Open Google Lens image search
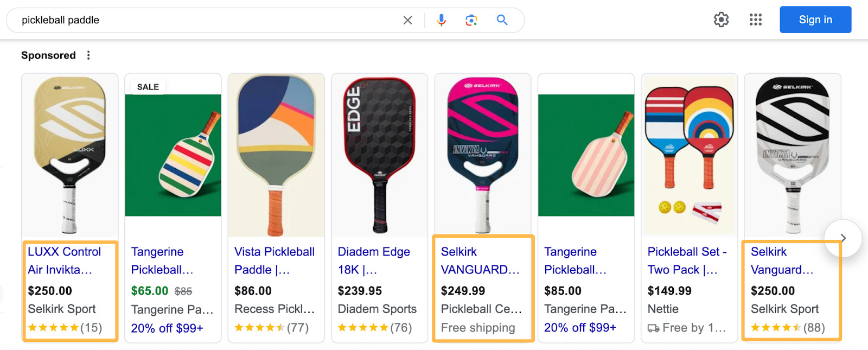The height and width of the screenshot is (350, 868). click(470, 20)
